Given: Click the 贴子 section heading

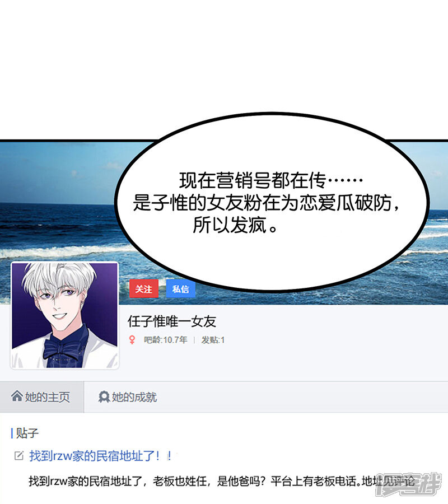Looking at the screenshot, I should [27, 433].
